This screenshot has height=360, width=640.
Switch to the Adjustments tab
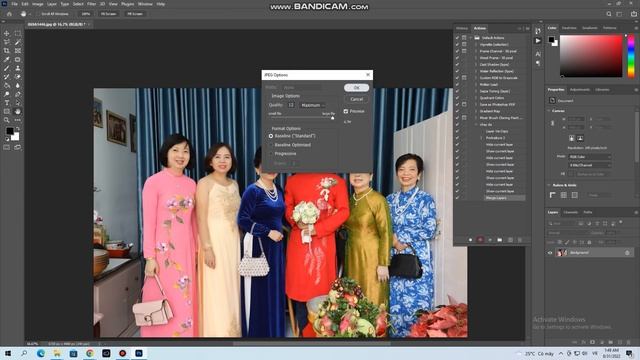point(580,90)
